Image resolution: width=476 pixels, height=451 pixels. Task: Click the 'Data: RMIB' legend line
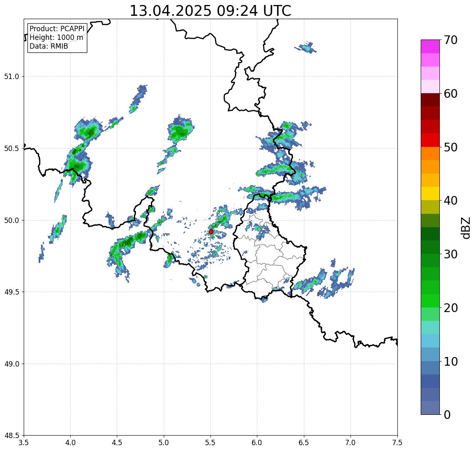click(x=49, y=46)
